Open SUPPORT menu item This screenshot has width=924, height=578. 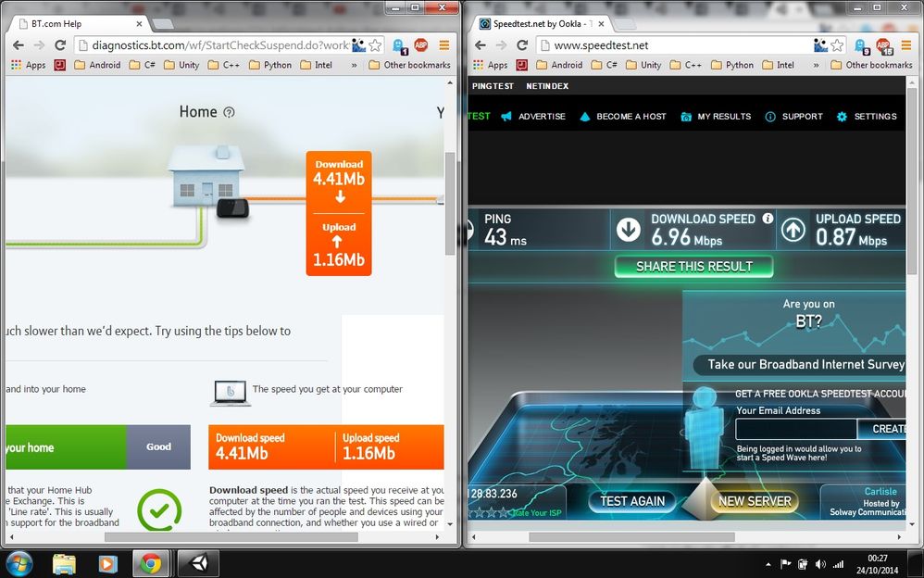point(793,116)
